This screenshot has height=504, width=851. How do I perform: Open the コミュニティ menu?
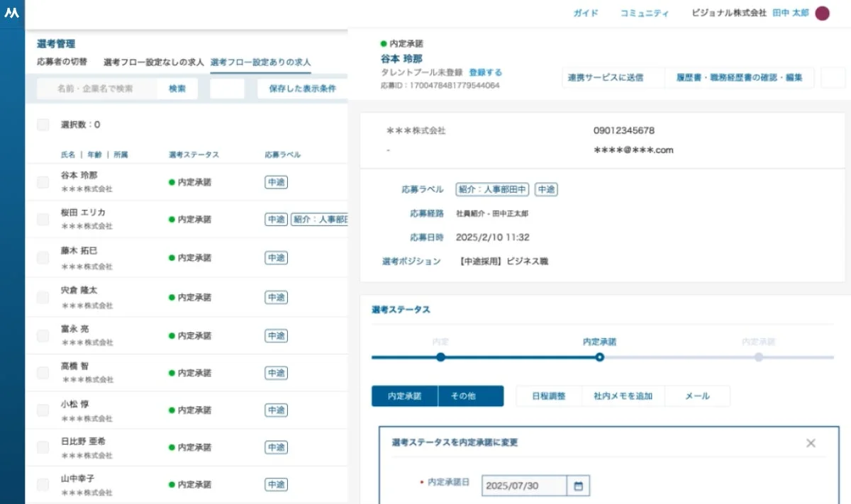coord(644,13)
